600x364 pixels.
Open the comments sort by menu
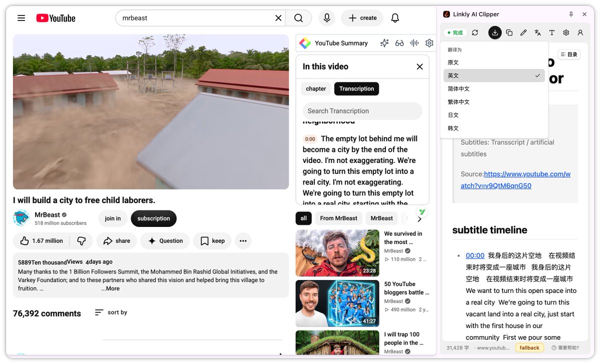coord(111,312)
